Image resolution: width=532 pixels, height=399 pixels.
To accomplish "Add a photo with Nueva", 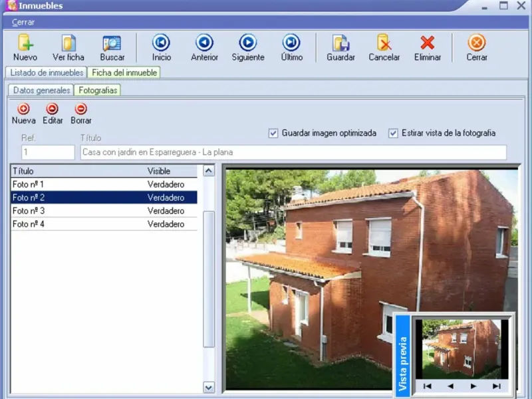I will point(23,114).
